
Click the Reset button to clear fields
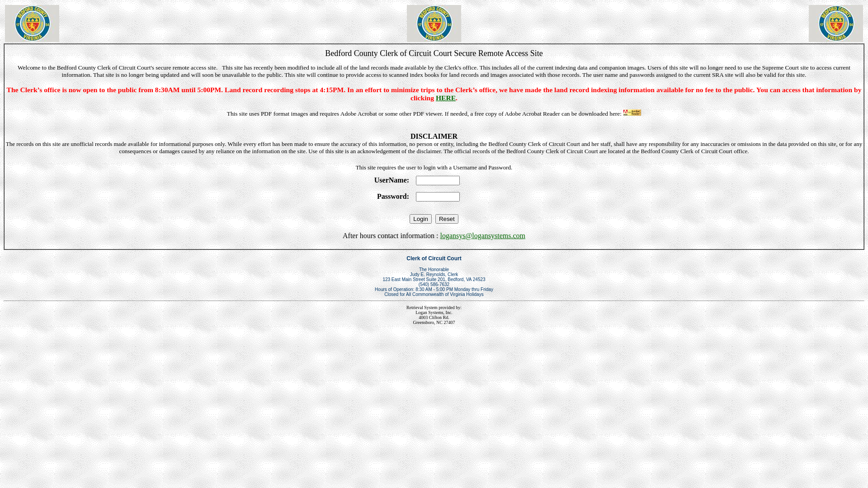[x=447, y=219]
